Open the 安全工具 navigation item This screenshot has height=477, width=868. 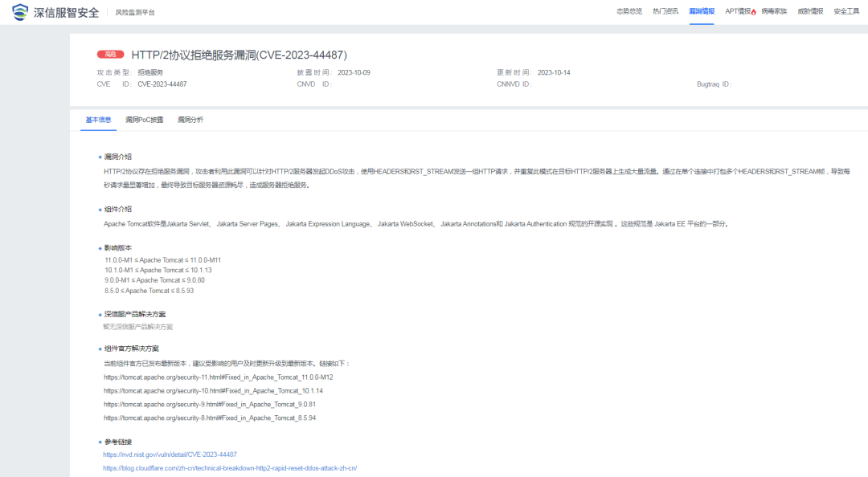click(846, 11)
